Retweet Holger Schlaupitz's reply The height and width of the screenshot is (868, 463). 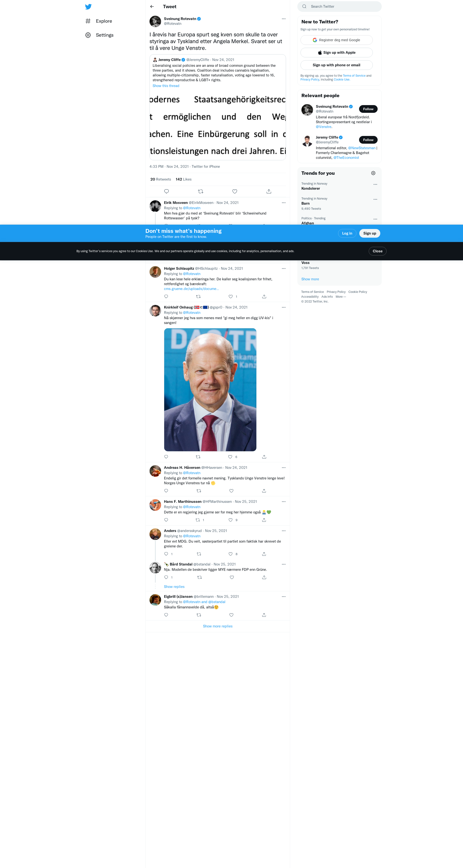pos(198,296)
